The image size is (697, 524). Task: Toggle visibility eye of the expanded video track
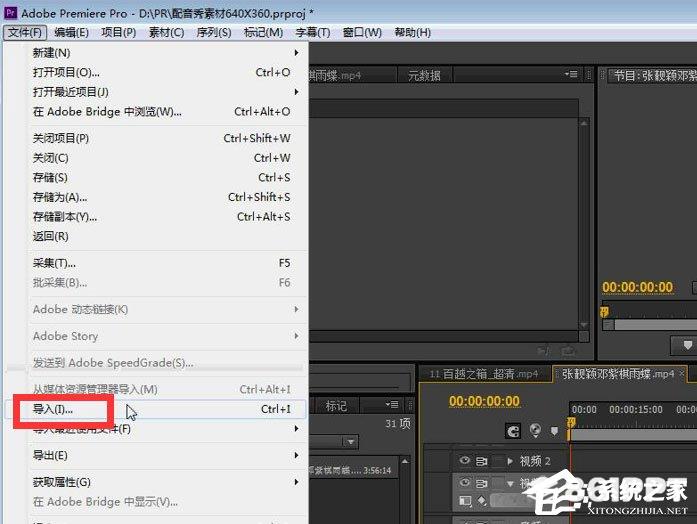pyautogui.click(x=465, y=482)
